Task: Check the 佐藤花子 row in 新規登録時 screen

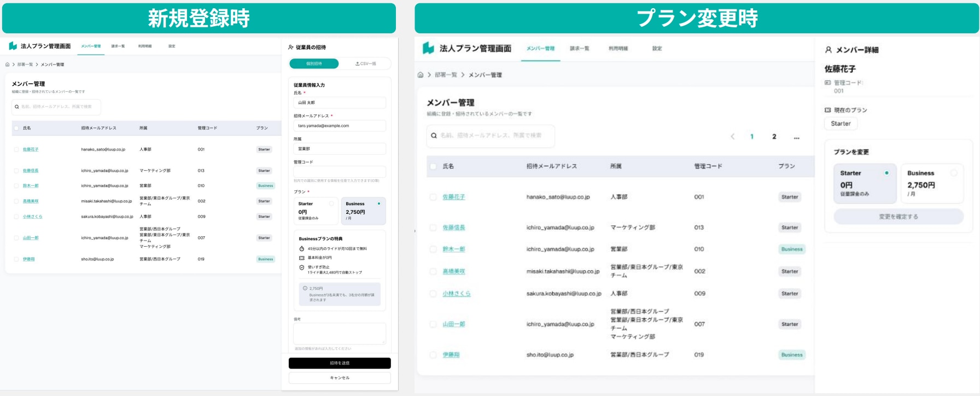Action: pyautogui.click(x=16, y=149)
